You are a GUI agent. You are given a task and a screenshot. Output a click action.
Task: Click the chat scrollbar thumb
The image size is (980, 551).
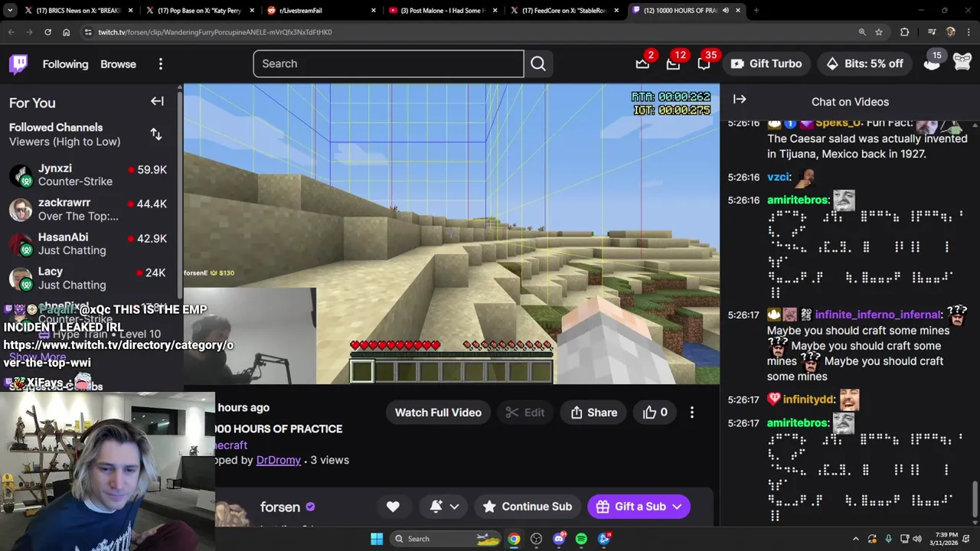[x=975, y=500]
